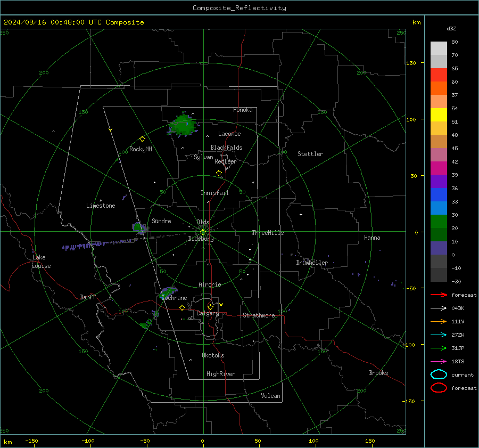Click the yellow diamond marker beside RockyMH
The image size is (479, 448).
(x=142, y=139)
